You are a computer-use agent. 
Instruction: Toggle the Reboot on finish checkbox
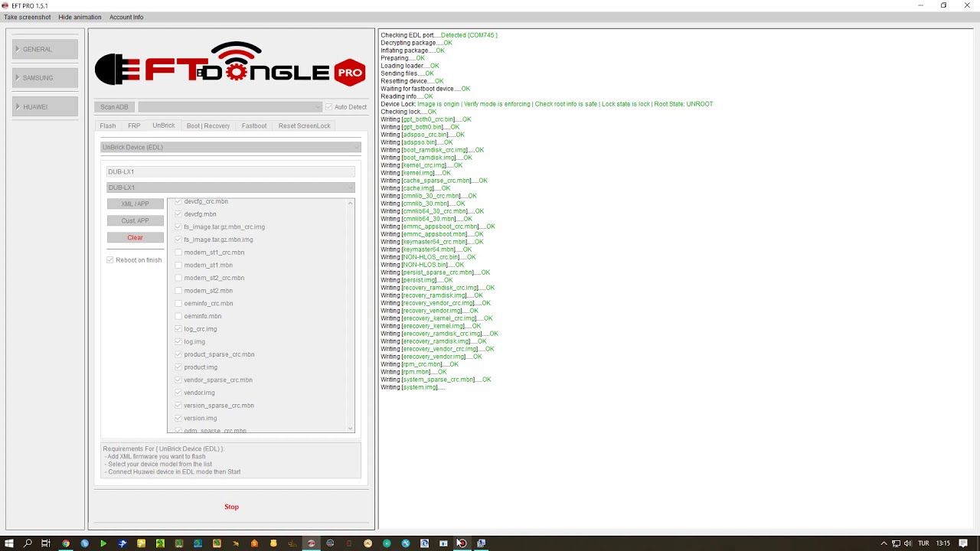pos(110,260)
